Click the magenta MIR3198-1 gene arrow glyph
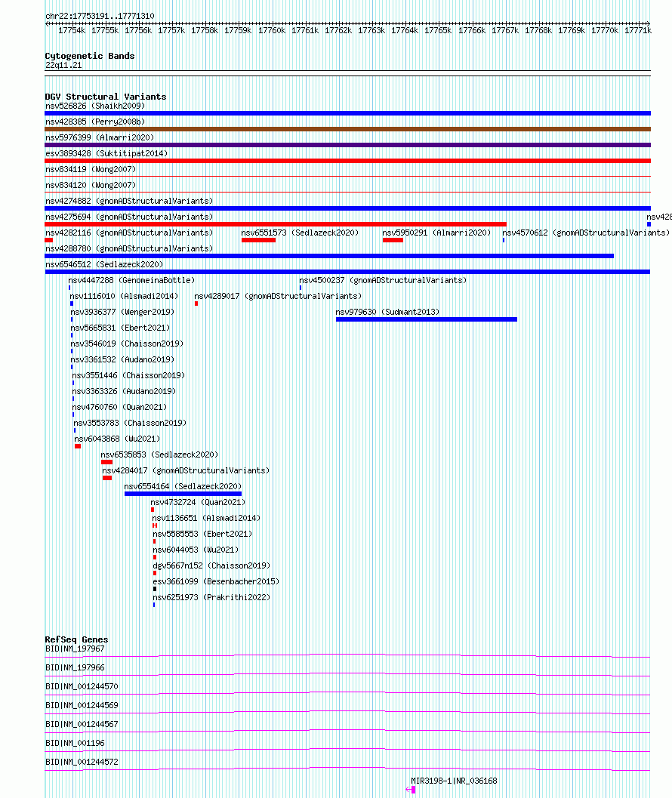The image size is (672, 798). pyautogui.click(x=411, y=790)
